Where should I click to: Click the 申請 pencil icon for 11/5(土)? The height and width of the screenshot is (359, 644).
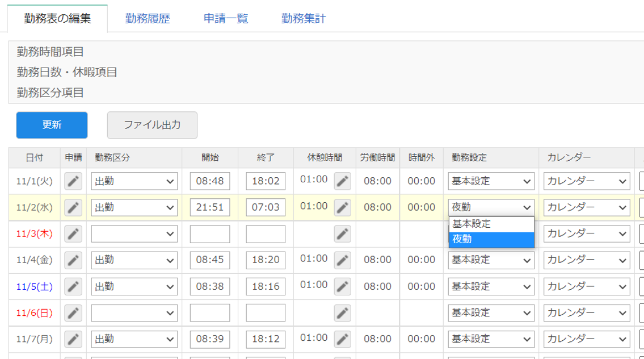coord(73,286)
